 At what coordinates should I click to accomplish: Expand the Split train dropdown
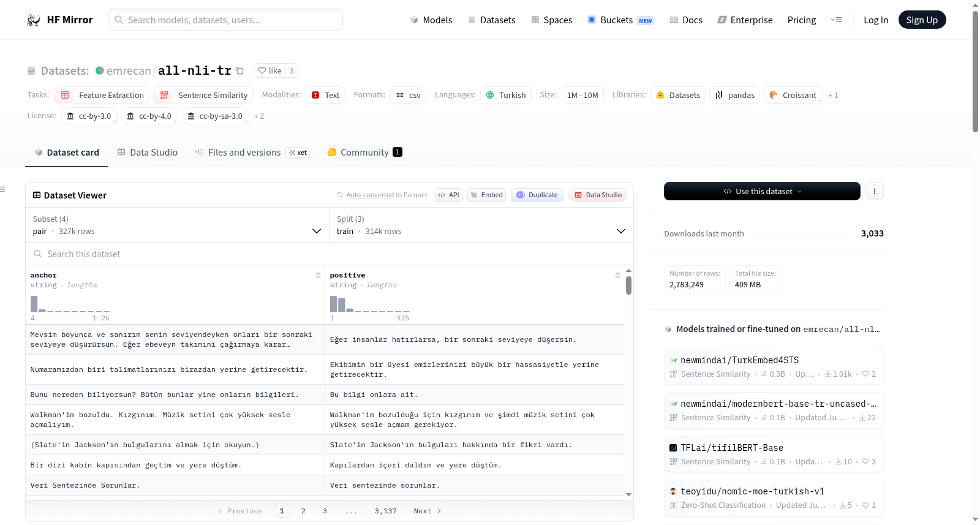(481, 225)
